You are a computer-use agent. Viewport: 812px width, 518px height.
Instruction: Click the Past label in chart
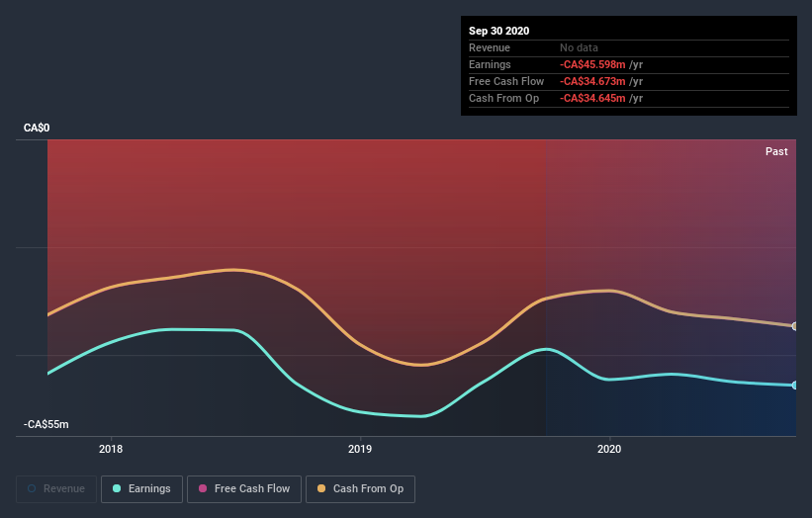[776, 151]
